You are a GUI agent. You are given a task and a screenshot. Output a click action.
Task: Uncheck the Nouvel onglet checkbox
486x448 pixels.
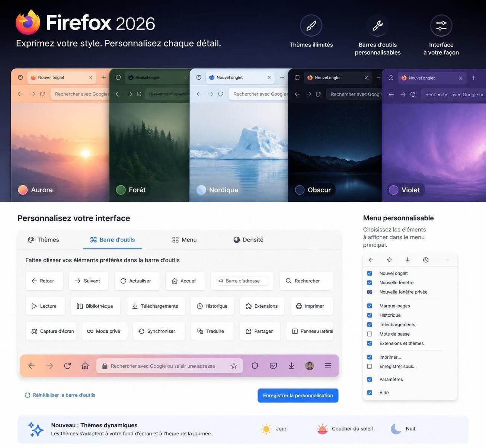click(370, 273)
